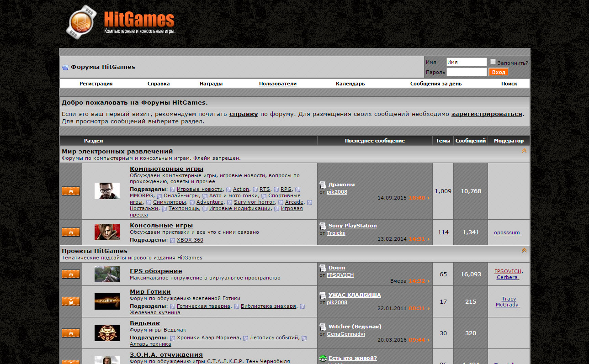Collapse the Проекты HitGames category
Viewport: 589px width, 364px height.
pyautogui.click(x=524, y=250)
